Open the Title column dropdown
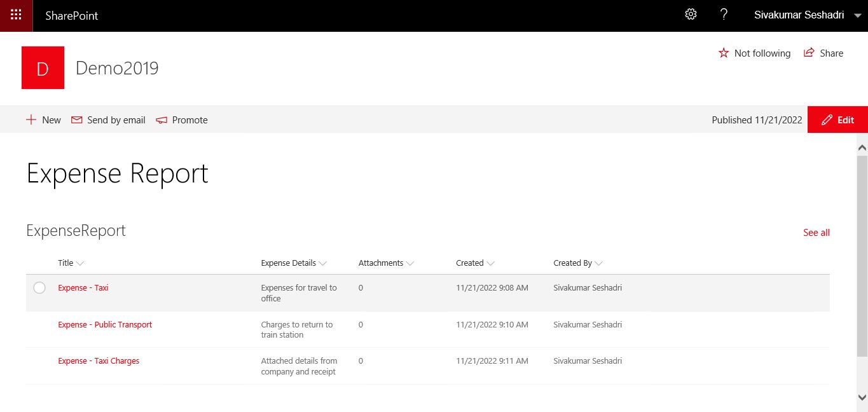 click(81, 263)
